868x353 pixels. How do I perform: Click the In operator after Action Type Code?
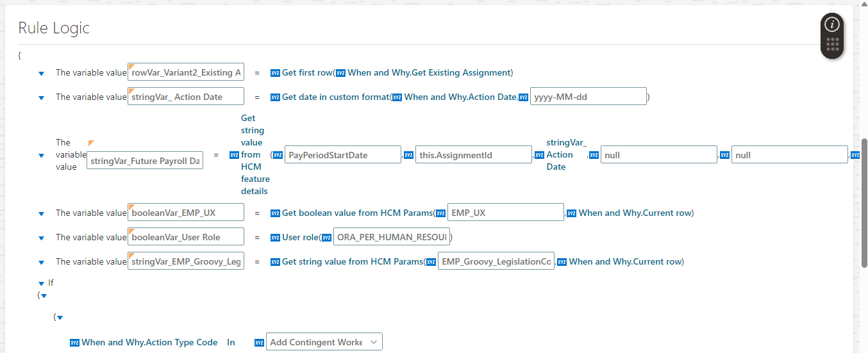pos(231,342)
